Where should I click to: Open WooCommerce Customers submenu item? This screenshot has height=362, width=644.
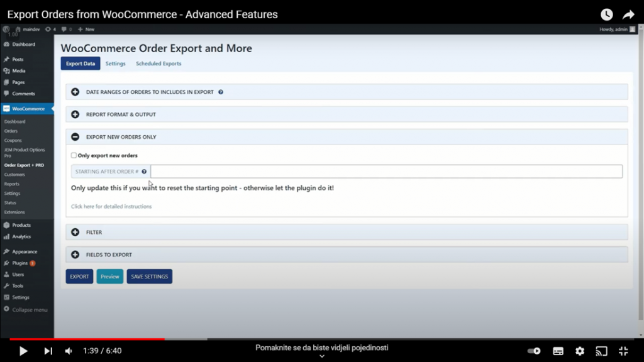click(15, 175)
